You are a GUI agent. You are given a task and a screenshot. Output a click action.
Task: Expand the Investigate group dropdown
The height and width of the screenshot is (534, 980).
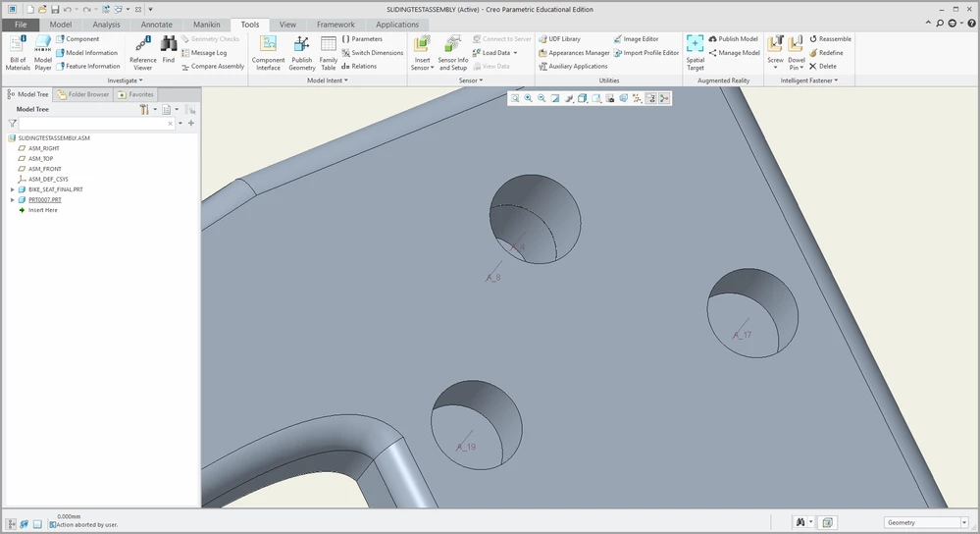pos(125,80)
